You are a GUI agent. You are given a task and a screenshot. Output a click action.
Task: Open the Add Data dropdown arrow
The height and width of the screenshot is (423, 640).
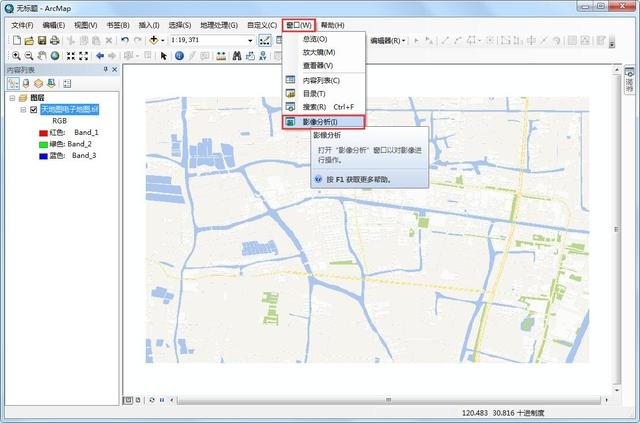162,40
